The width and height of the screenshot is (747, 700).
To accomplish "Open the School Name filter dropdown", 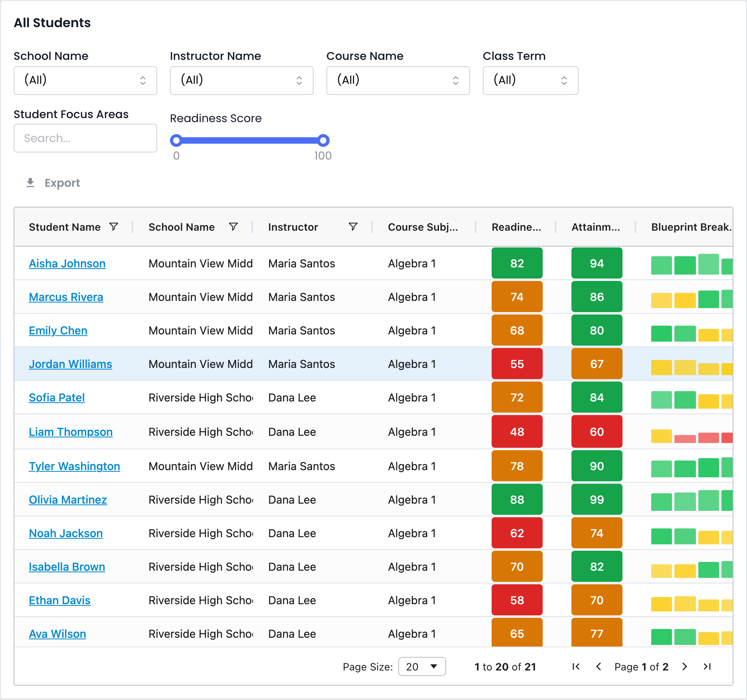I will (x=85, y=81).
